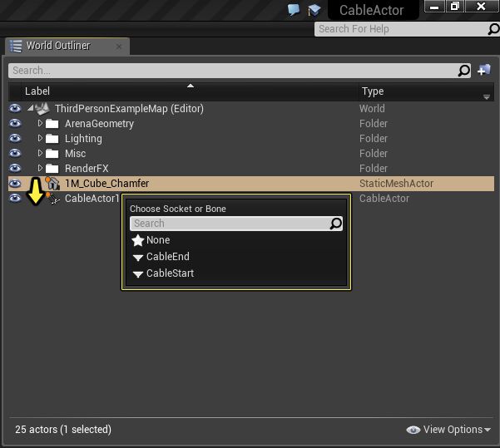
Task: Select CableEnd socket from the popup
Action: tap(167, 257)
